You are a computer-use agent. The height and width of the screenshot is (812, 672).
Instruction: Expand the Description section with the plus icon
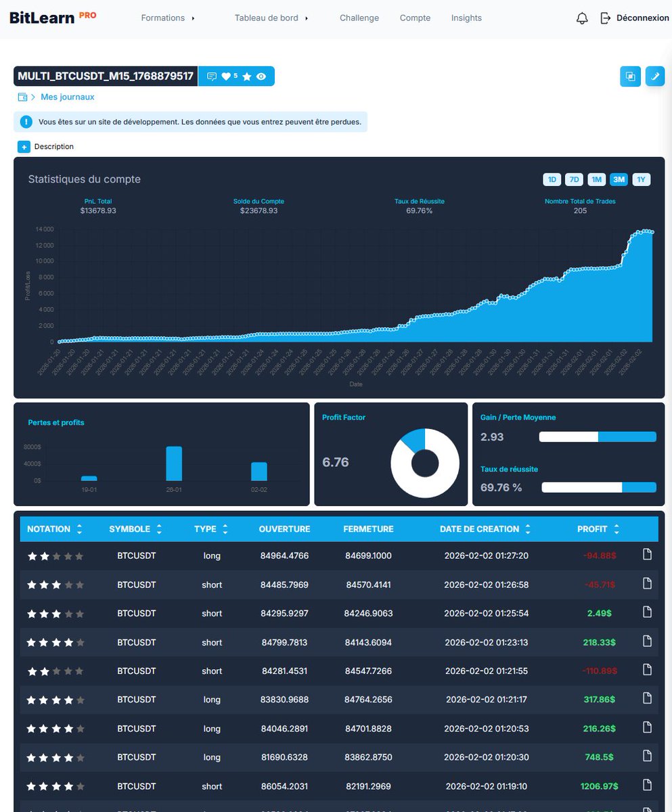click(x=24, y=147)
